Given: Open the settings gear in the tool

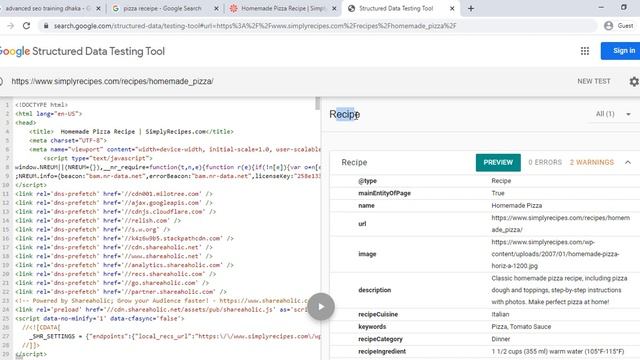Looking at the screenshot, I should click(634, 81).
